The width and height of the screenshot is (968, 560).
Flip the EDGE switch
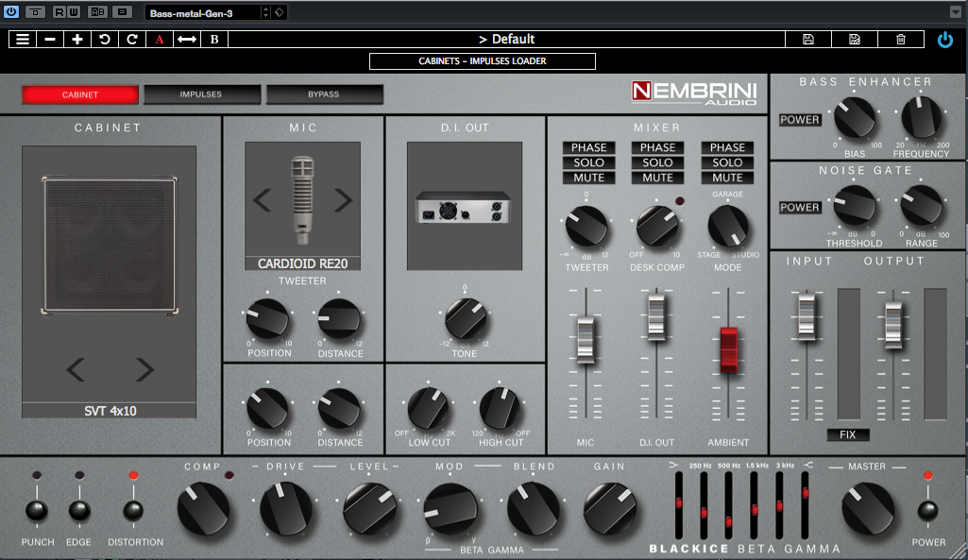pyautogui.click(x=79, y=510)
